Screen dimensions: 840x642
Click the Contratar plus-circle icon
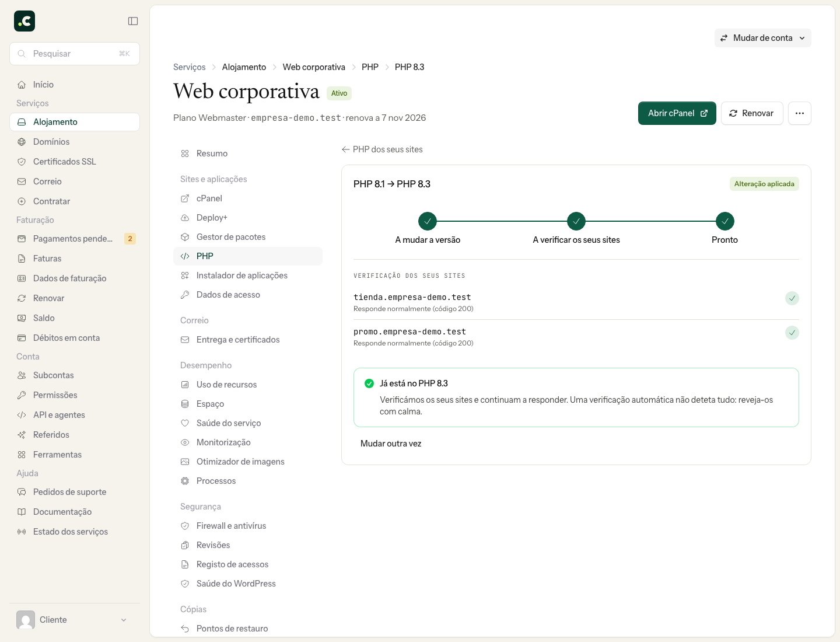(22, 201)
